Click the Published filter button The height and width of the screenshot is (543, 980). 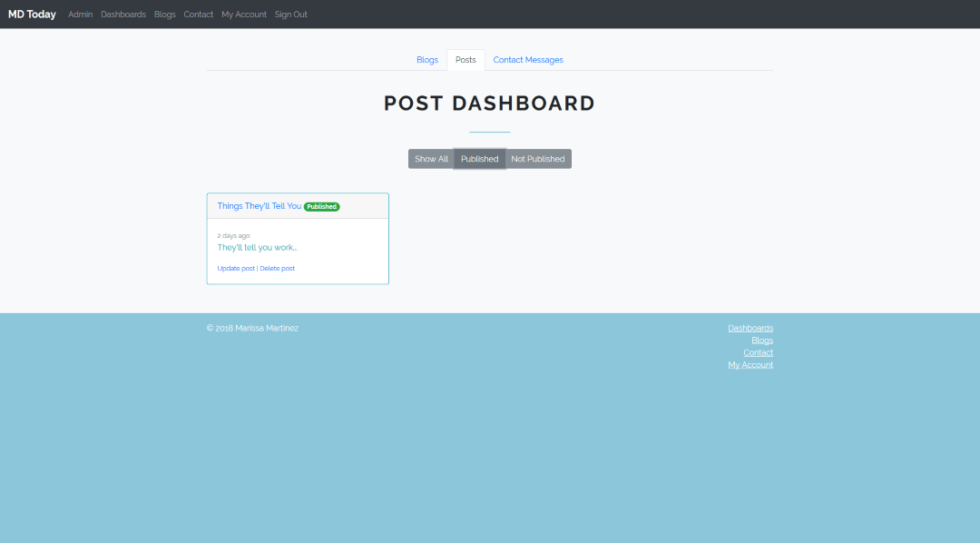(x=479, y=159)
